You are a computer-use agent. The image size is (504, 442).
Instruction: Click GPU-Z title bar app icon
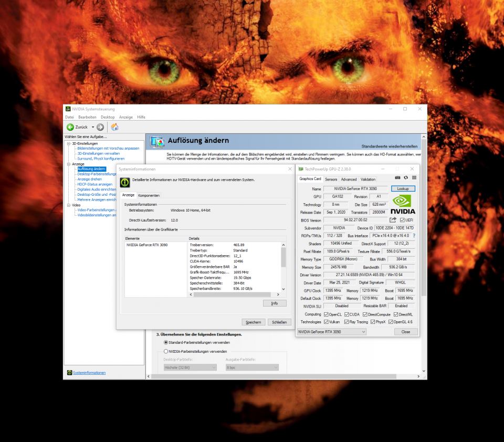pyautogui.click(x=301, y=169)
